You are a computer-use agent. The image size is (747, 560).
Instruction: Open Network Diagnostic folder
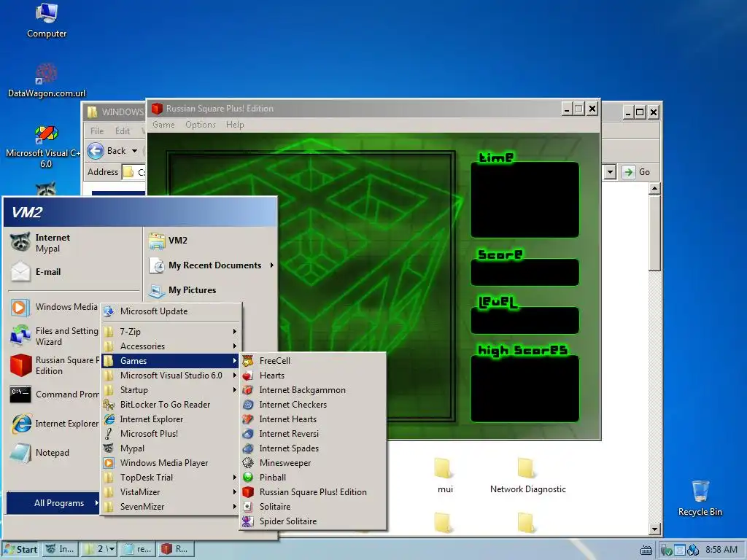(x=527, y=475)
